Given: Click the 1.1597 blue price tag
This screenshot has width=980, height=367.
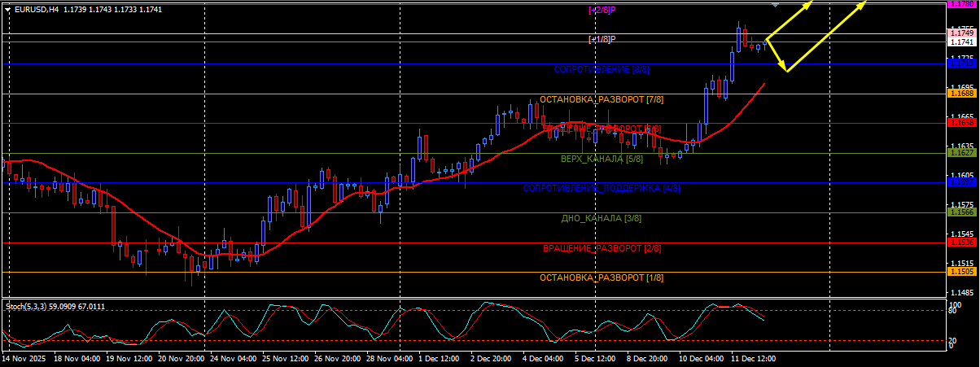Looking at the screenshot, I should pos(961,182).
